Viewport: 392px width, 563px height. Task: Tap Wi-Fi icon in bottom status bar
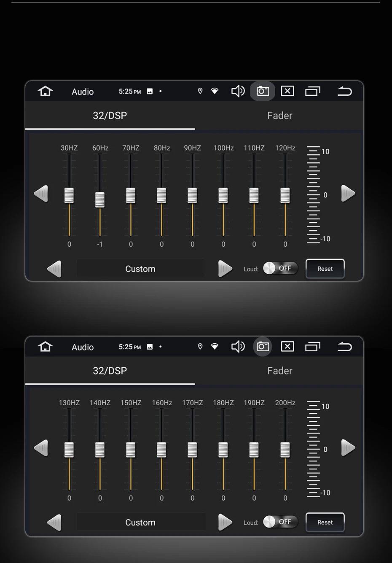(215, 347)
